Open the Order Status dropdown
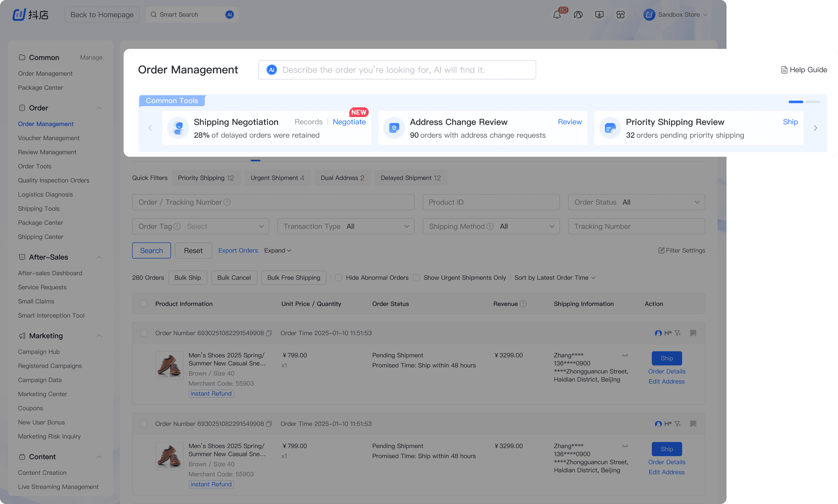Image resolution: width=838 pixels, height=504 pixels. click(x=636, y=202)
